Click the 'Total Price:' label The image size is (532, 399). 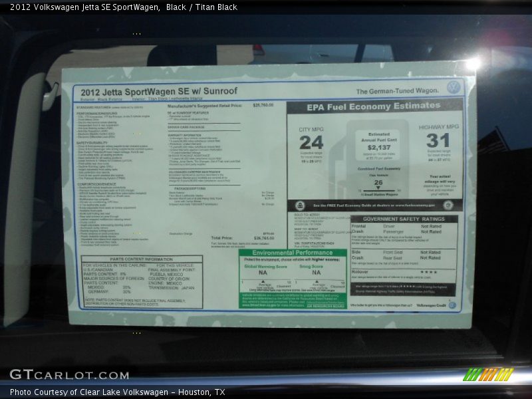point(222,238)
